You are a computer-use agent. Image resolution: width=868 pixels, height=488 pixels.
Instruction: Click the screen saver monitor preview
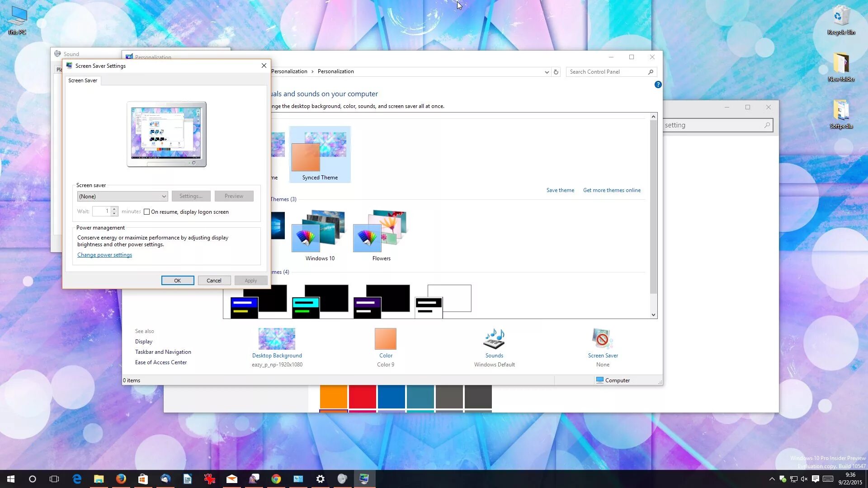166,134
